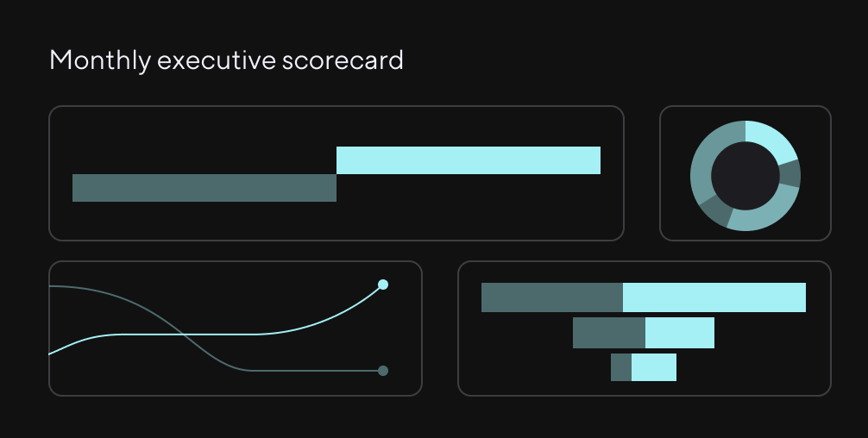
Task: Click the bottom funnel bar's cyan segment
Action: pyautogui.click(x=653, y=367)
